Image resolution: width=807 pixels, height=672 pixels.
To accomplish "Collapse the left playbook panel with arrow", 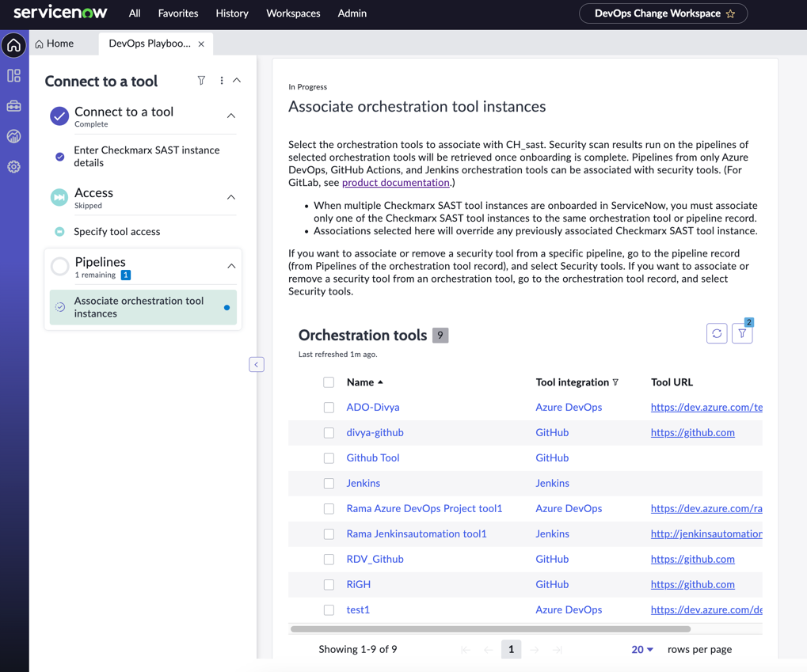I will pyautogui.click(x=257, y=364).
